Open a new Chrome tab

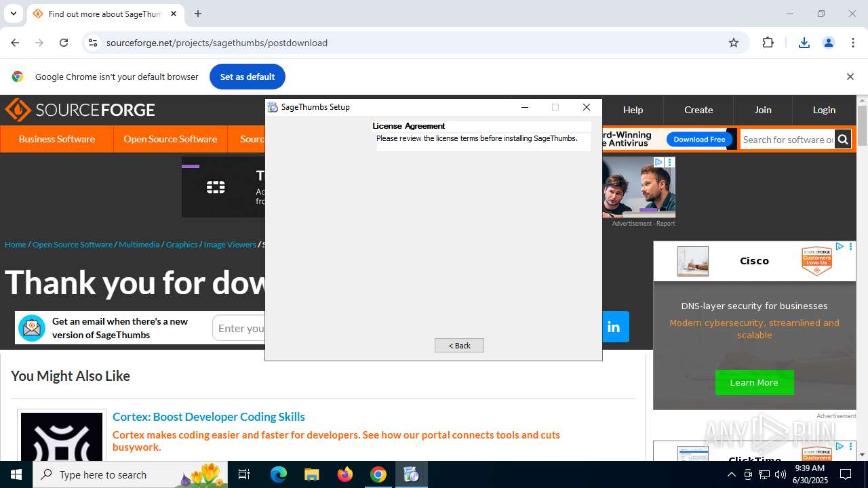point(198,14)
